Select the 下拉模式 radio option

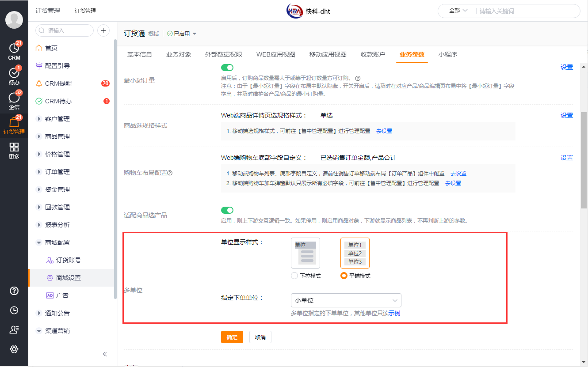tap(294, 276)
